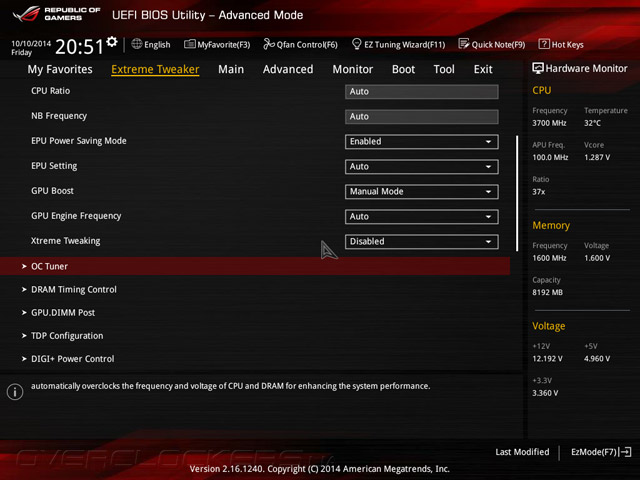Image resolution: width=640 pixels, height=480 pixels.
Task: Switch to EzMode(F7)
Action: (x=601, y=452)
